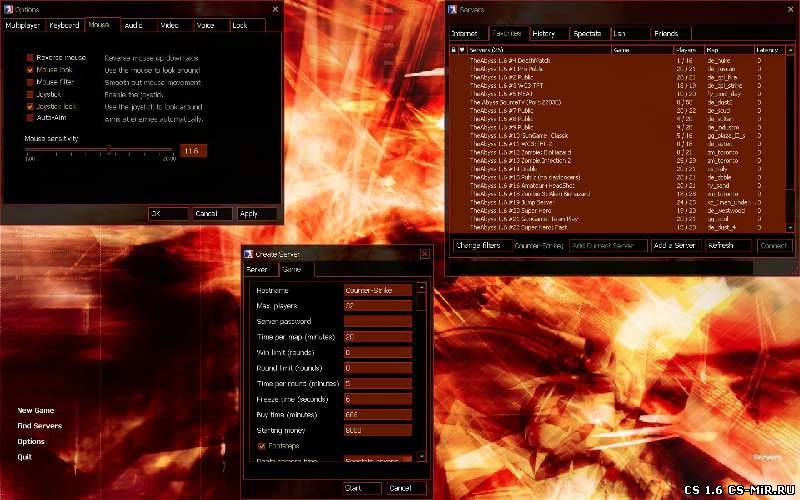Viewport: 800px width, 500px height.
Task: Click the Freeze time field
Action: pyautogui.click(x=378, y=399)
